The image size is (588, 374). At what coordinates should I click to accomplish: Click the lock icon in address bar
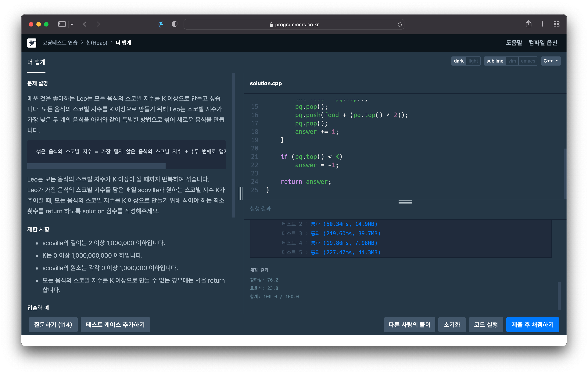point(271,24)
